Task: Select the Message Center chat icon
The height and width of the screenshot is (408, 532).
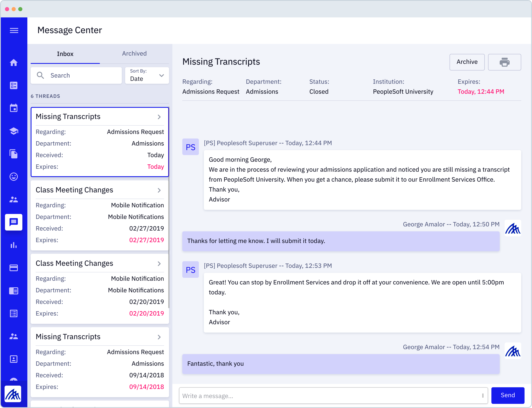Action: pos(14,222)
